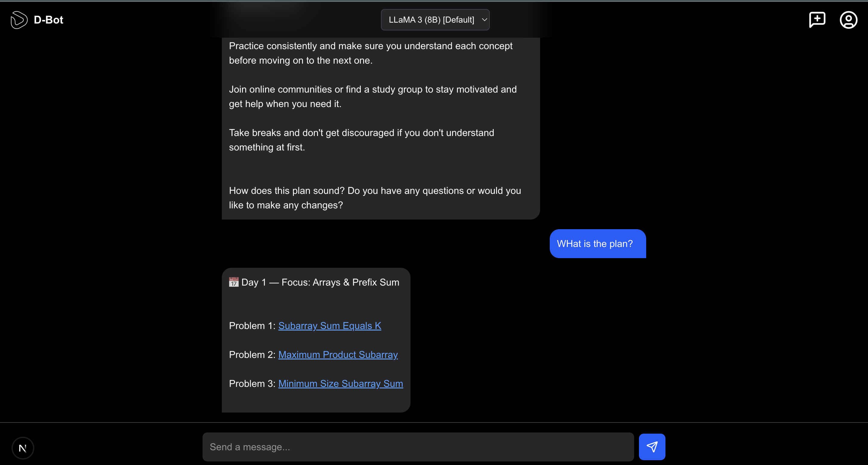Click the D-Bot title text
Image resolution: width=868 pixels, height=465 pixels.
49,20
